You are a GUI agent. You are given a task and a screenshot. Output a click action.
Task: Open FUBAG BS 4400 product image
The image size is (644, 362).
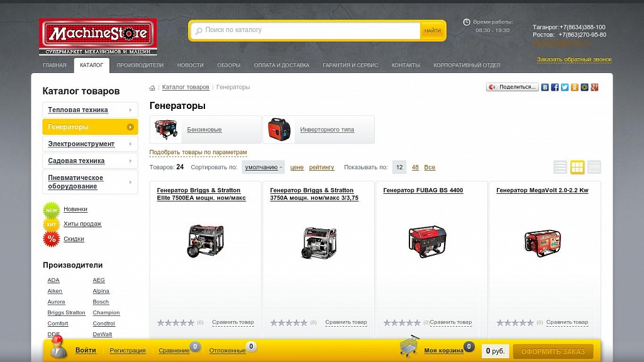coord(427,241)
